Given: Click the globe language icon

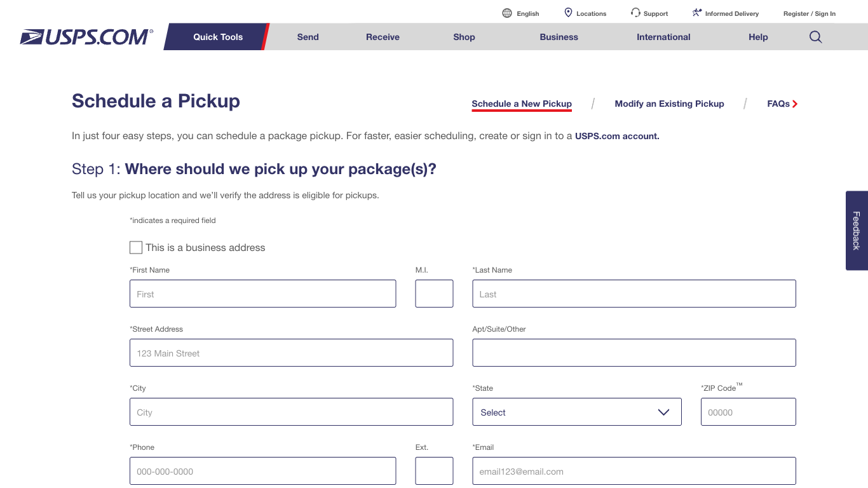Looking at the screenshot, I should pos(507,13).
